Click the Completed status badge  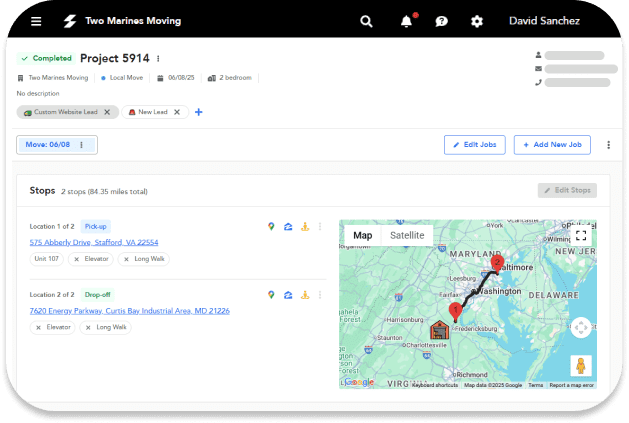45,58
